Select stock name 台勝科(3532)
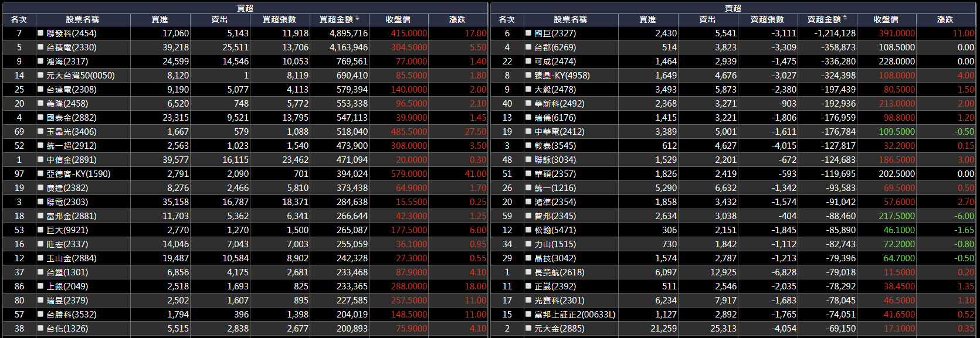Viewport: 980px width, 338px height. pos(72,315)
